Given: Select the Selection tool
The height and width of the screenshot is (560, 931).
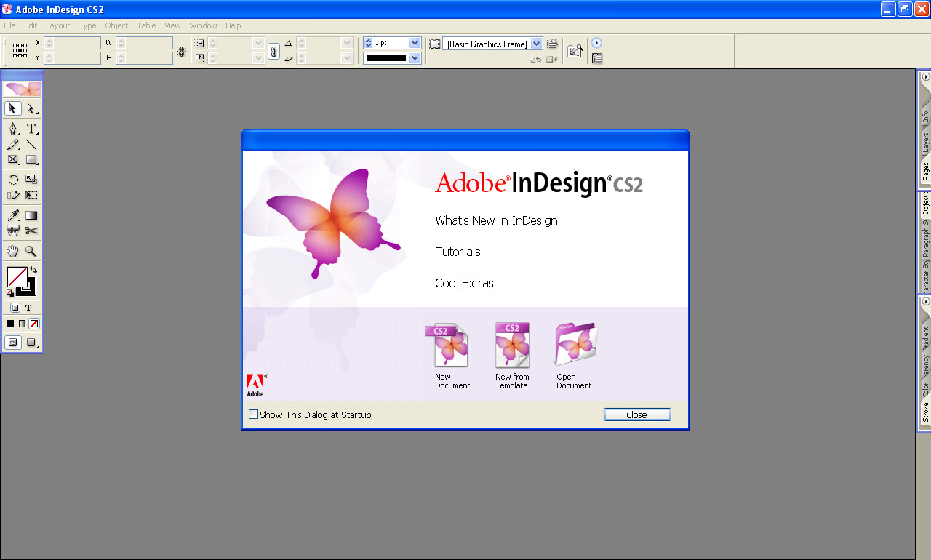Looking at the screenshot, I should [12, 108].
